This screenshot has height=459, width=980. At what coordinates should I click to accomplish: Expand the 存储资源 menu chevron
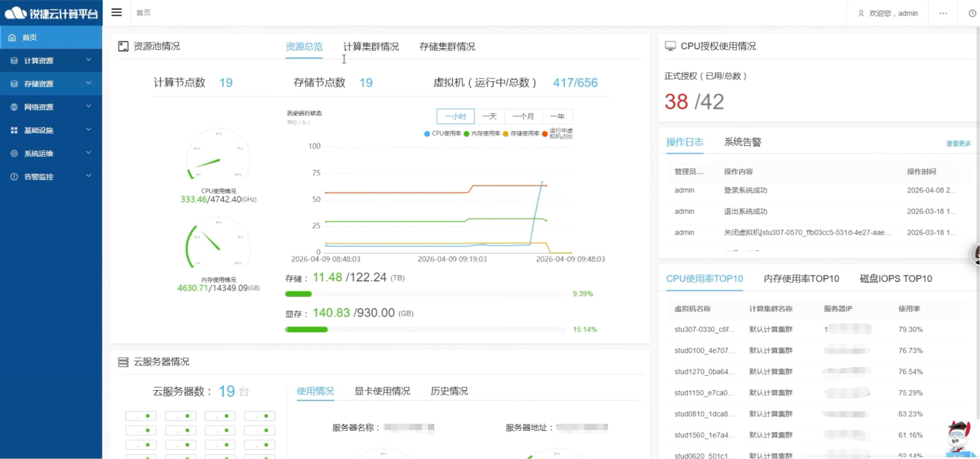pos(89,83)
